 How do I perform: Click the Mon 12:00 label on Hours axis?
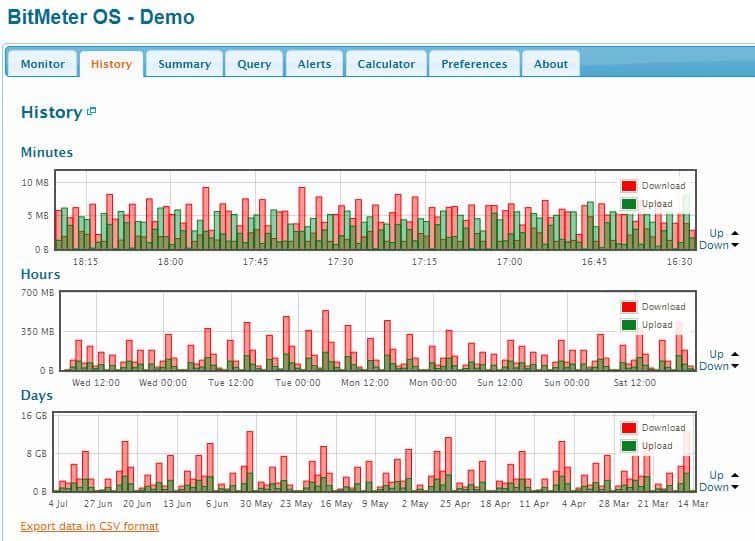[365, 383]
